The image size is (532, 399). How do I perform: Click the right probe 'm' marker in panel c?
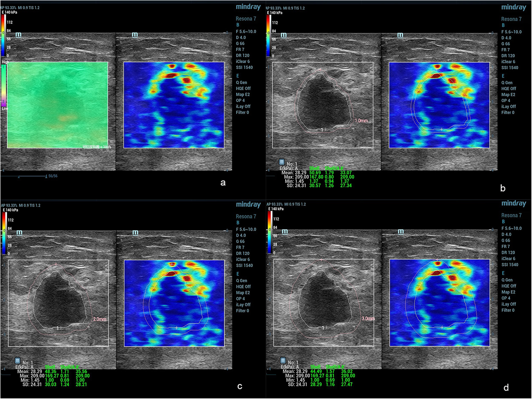(135, 233)
